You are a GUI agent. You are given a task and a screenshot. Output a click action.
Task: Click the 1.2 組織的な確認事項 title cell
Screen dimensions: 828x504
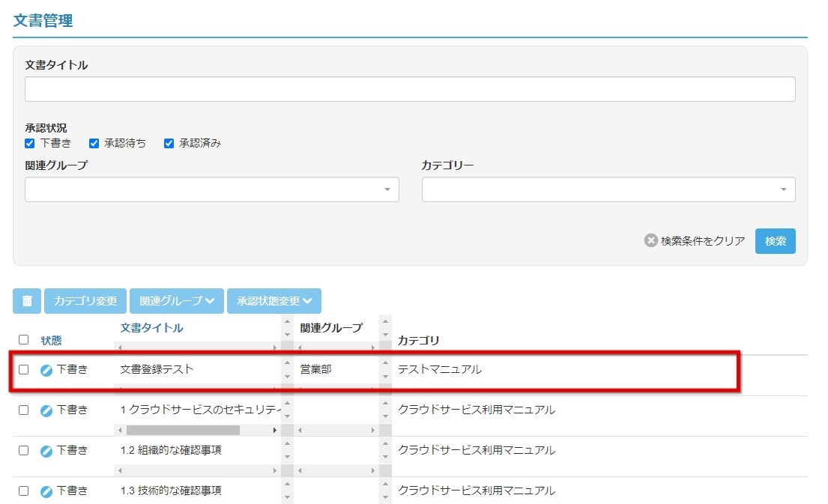171,450
